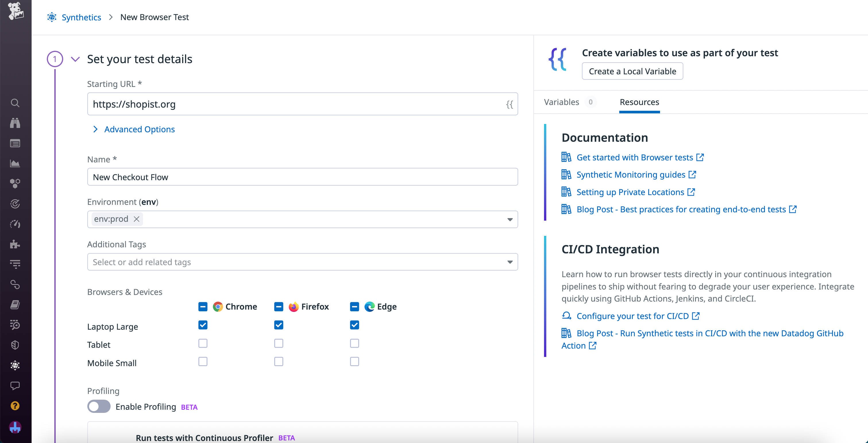Click the Create a Local Variable button
The image size is (868, 443).
632,71
